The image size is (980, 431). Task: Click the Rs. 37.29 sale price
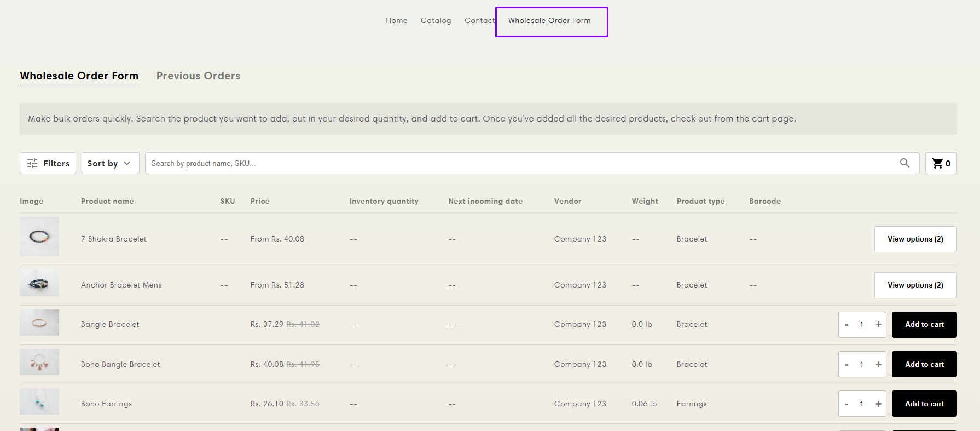coord(267,324)
